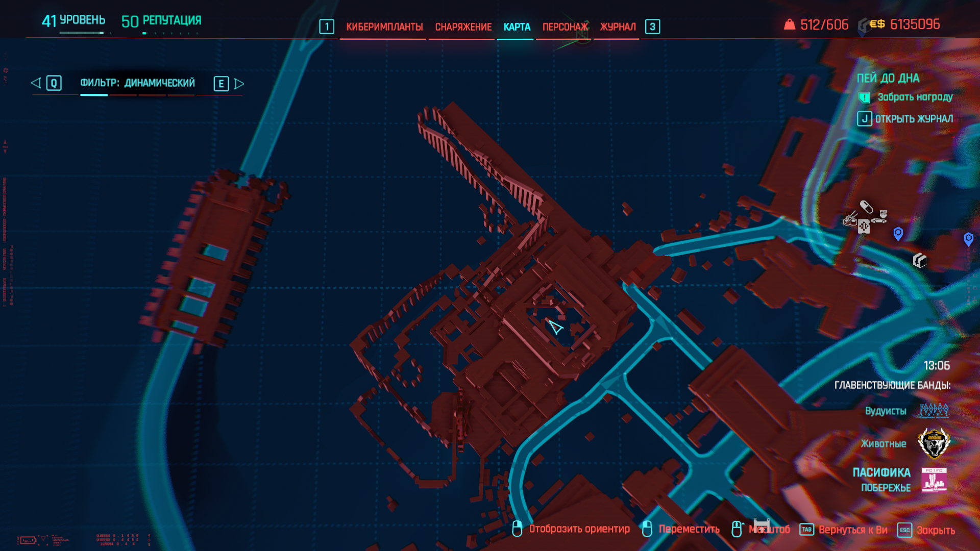Image resolution: width=980 pixels, height=551 pixels.
Task: Click the Переместить mouse hint
Action: 689,530
